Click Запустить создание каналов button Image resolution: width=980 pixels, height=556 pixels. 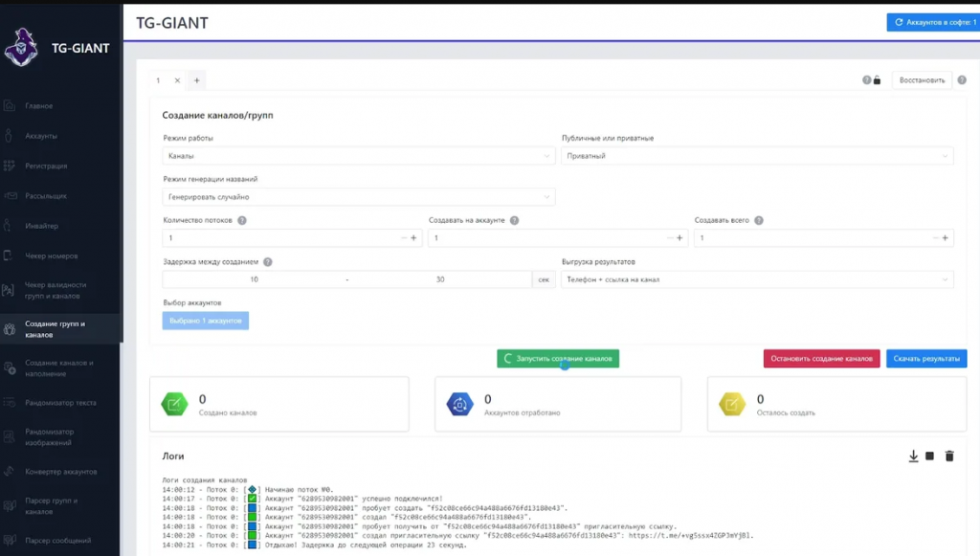pyautogui.click(x=558, y=359)
